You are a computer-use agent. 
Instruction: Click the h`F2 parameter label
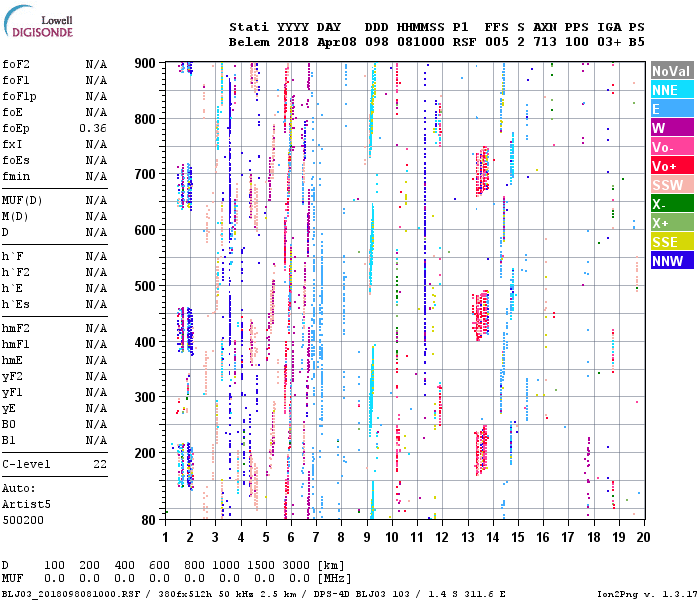[16, 272]
